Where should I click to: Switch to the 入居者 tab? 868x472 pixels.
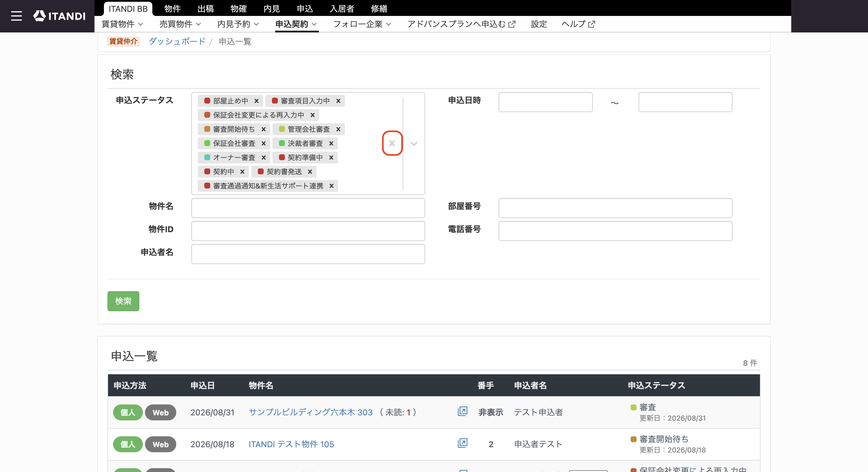pyautogui.click(x=342, y=9)
